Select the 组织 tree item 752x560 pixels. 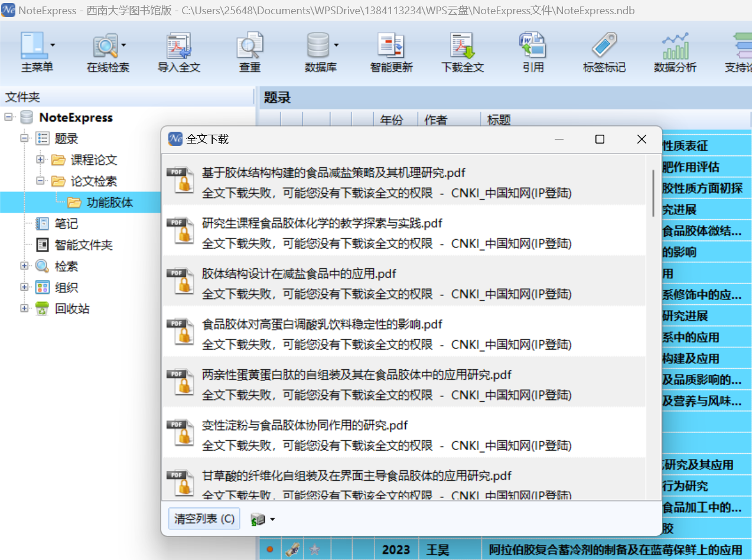[66, 288]
